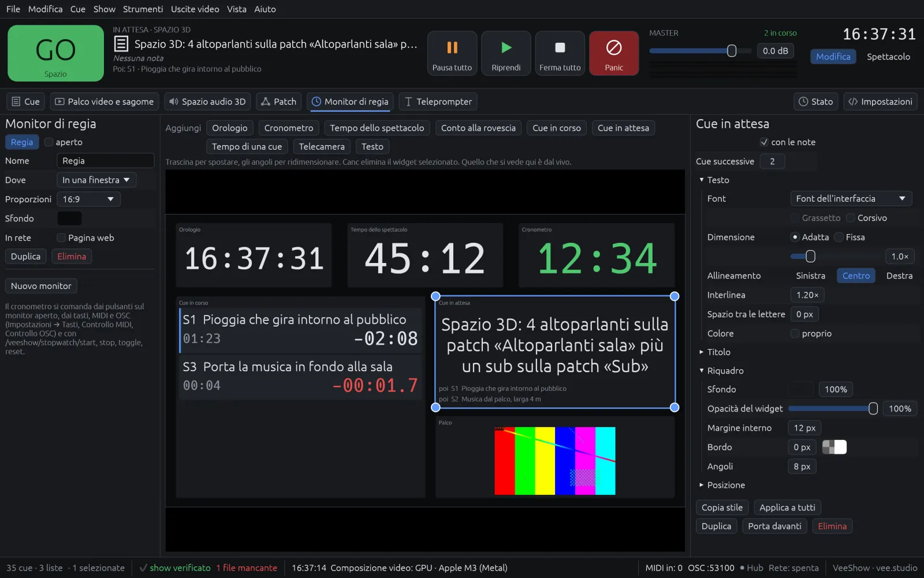Image resolution: width=924 pixels, height=578 pixels.
Task: Add an Orologio widget
Action: coord(230,128)
